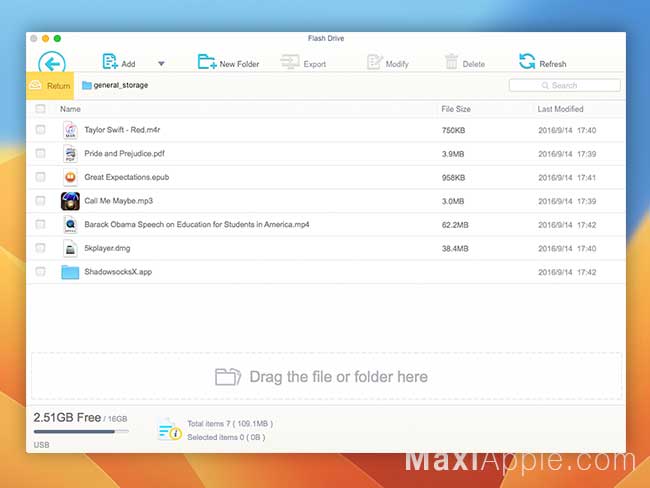Click the drag-and-drop file area
The image size is (650, 488).
[x=327, y=376]
